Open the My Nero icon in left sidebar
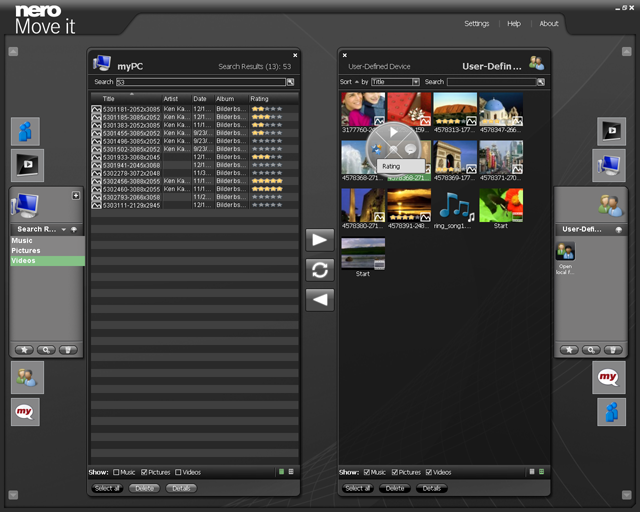The height and width of the screenshot is (512, 640). pos(25,412)
